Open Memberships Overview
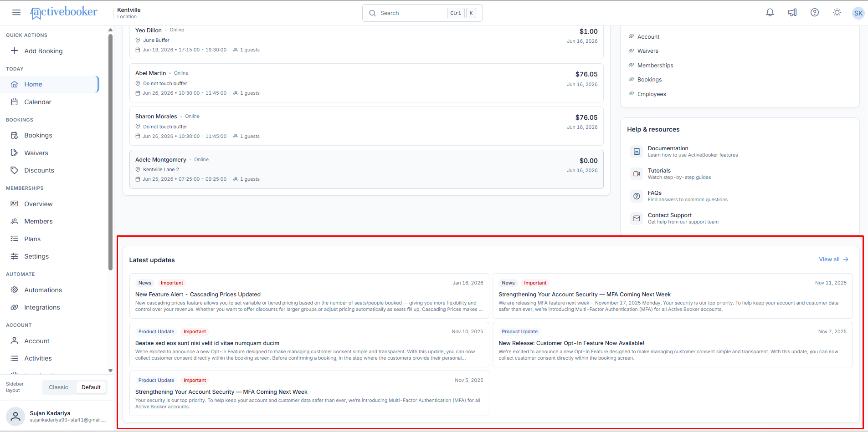The image size is (868, 432). pos(49,204)
